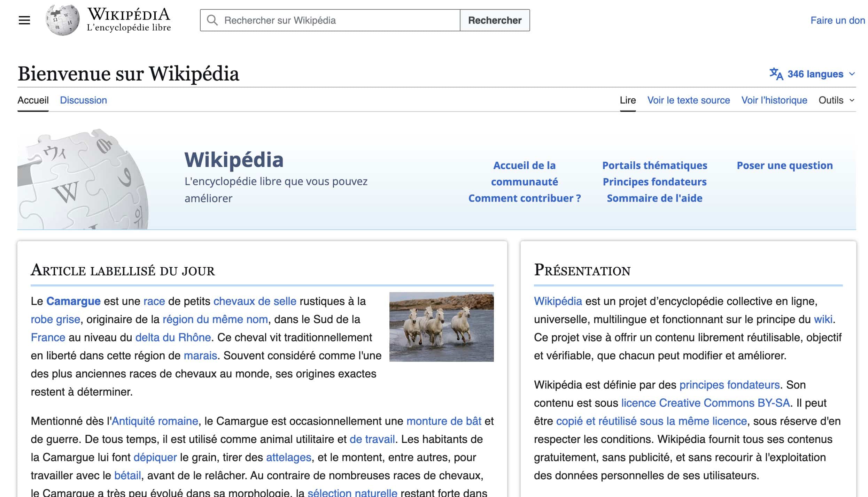
Task: Expand the Outils dropdown menu
Action: coord(836,100)
